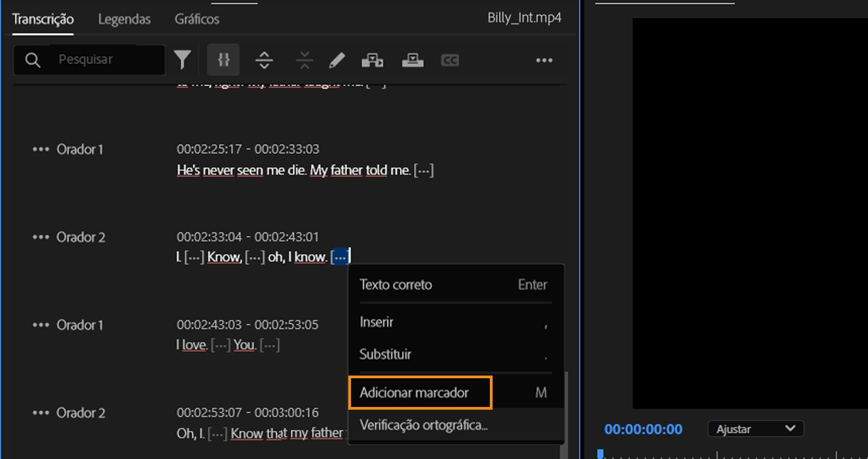The height and width of the screenshot is (459, 868).
Task: Click the search magnifier icon
Action: pos(33,60)
